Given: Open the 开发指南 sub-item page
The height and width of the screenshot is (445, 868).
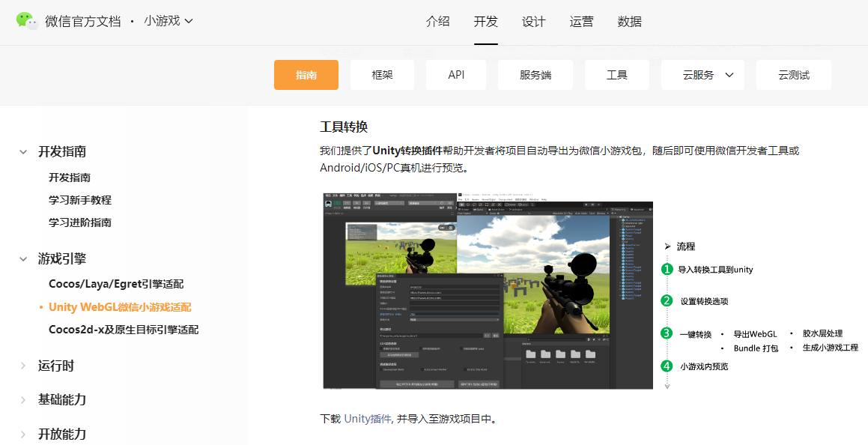Looking at the screenshot, I should 69,178.
